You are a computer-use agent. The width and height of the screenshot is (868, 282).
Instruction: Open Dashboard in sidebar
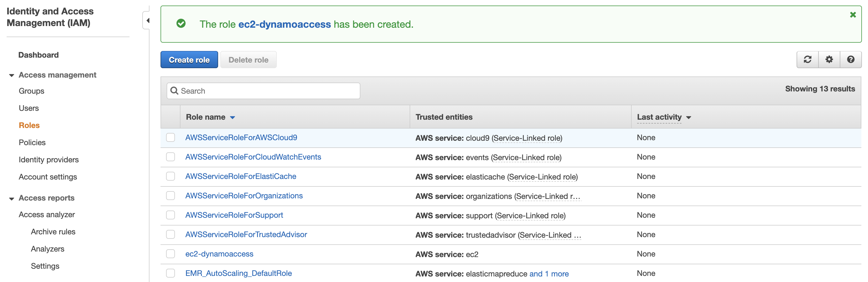tap(38, 55)
